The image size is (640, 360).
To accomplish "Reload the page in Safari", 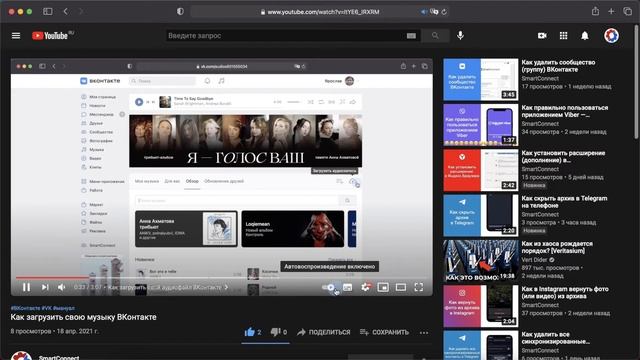I will pyautogui.click(x=444, y=12).
